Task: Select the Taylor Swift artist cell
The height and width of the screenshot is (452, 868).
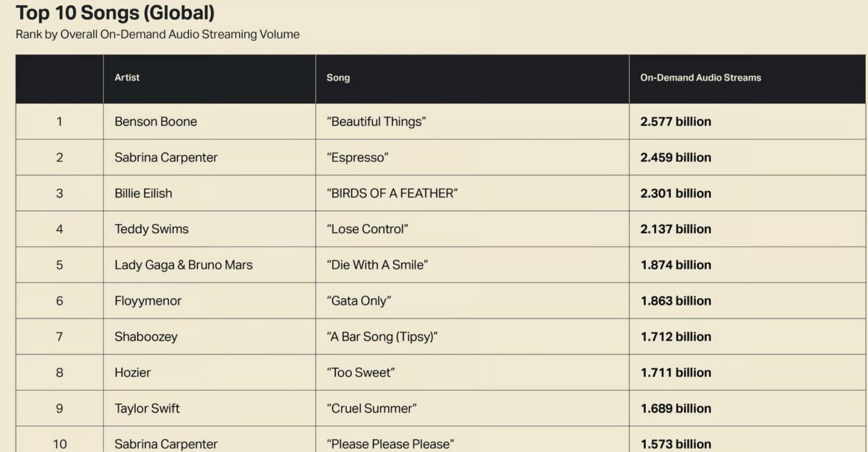Action: [147, 408]
